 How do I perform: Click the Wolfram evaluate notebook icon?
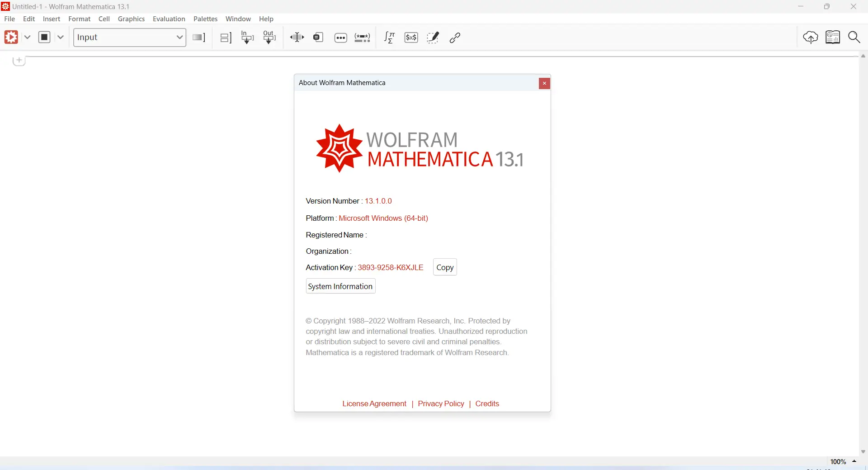[x=11, y=38]
